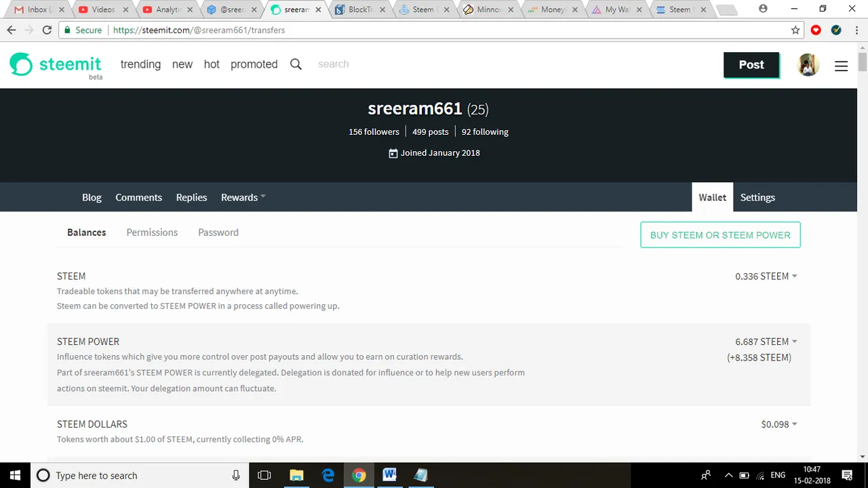Image resolution: width=868 pixels, height=488 pixels.
Task: Bookmark this page with the star icon
Action: (795, 30)
